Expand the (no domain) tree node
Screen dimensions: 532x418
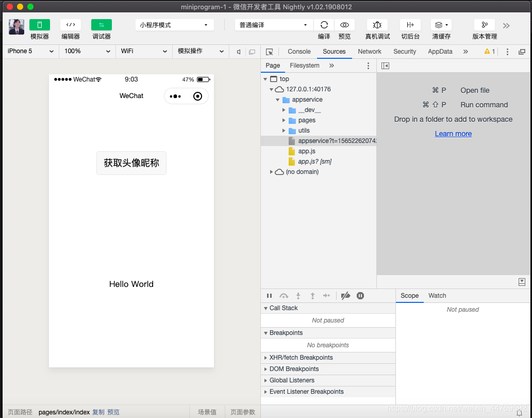[x=272, y=172]
